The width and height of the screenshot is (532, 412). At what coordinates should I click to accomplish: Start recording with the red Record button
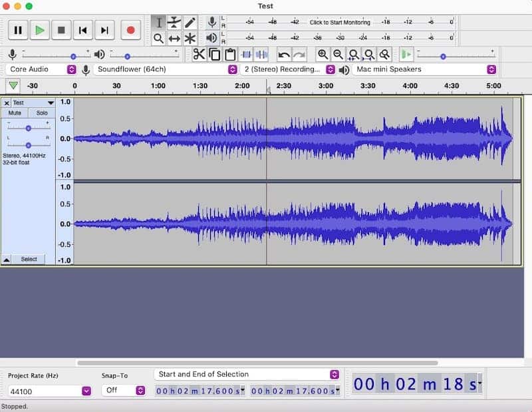(130, 30)
